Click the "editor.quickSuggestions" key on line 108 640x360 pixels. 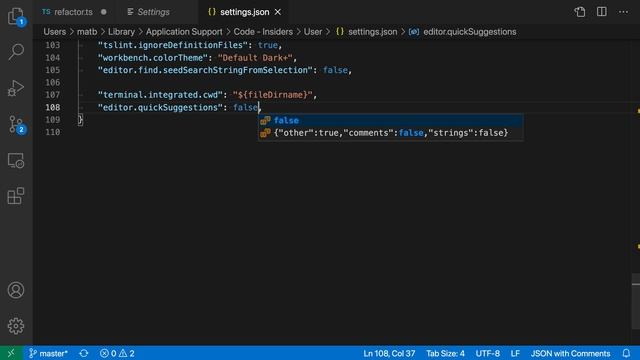click(x=160, y=107)
